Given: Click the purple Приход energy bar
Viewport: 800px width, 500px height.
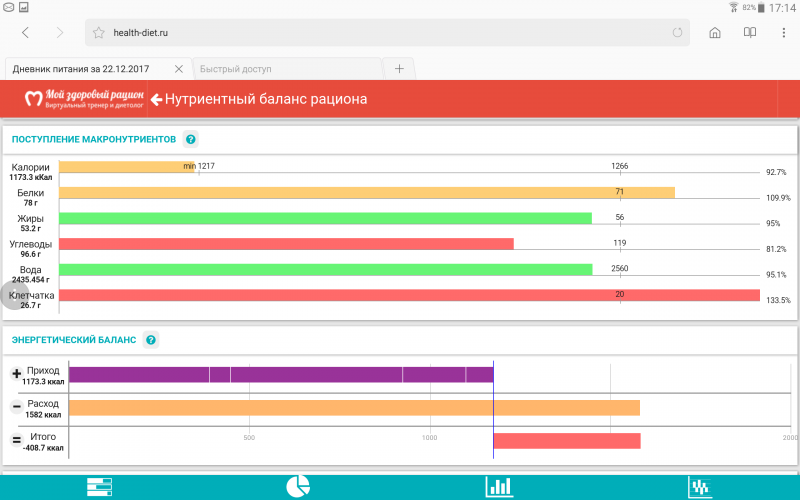Looking at the screenshot, I should [x=280, y=374].
